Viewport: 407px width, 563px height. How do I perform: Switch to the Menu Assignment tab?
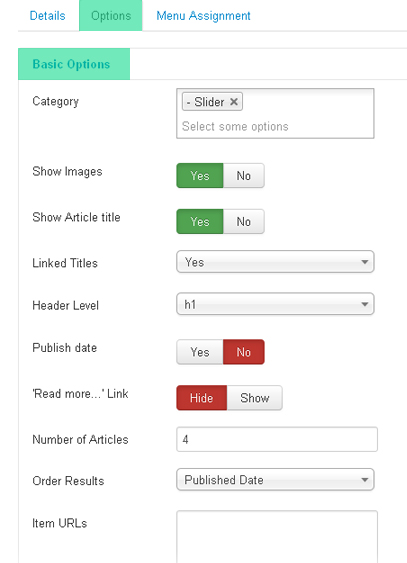pos(203,16)
